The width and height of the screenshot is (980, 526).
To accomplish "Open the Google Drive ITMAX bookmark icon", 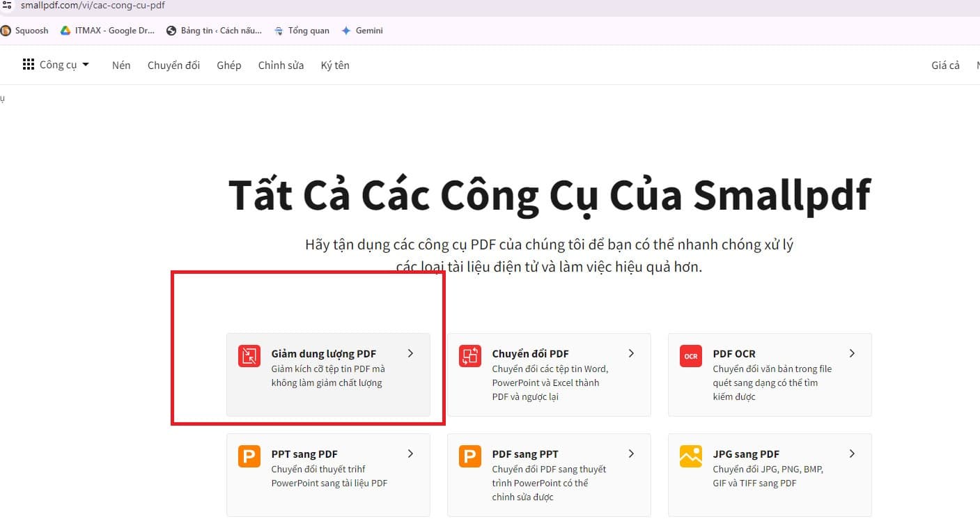I will tap(65, 31).
